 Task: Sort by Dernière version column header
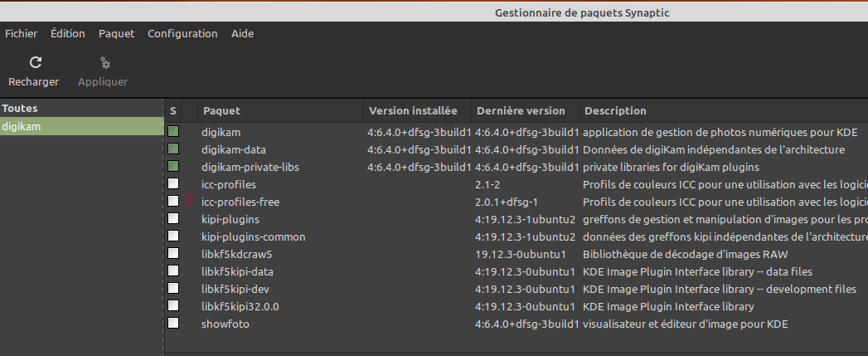pyautogui.click(x=525, y=111)
